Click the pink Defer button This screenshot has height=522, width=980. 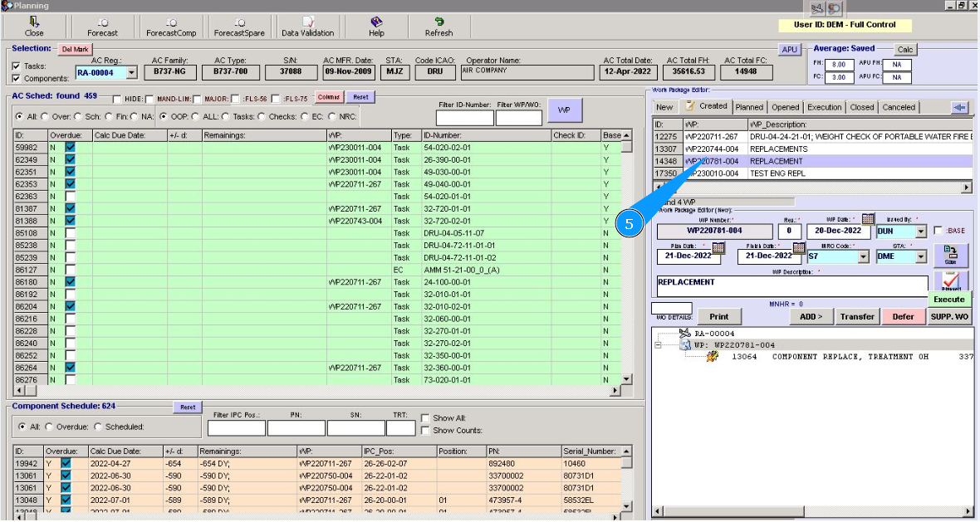903,316
